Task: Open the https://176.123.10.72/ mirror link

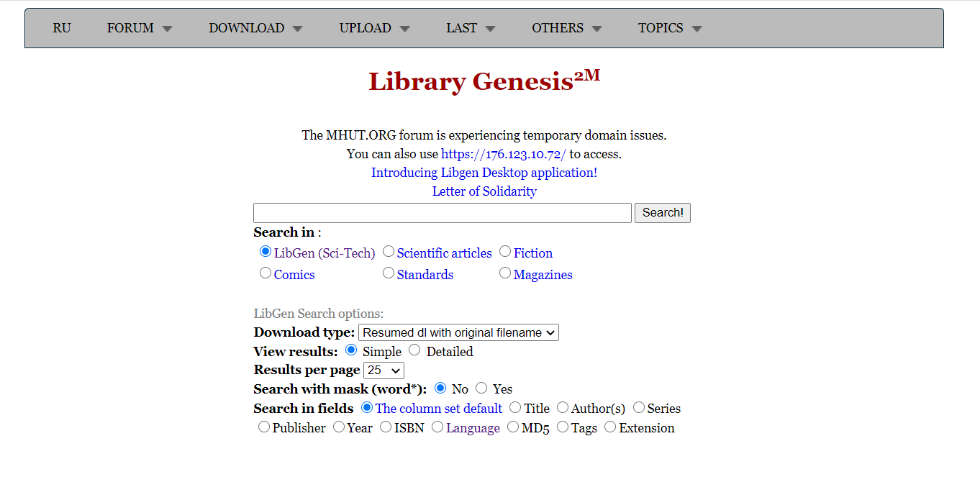Action: click(504, 154)
